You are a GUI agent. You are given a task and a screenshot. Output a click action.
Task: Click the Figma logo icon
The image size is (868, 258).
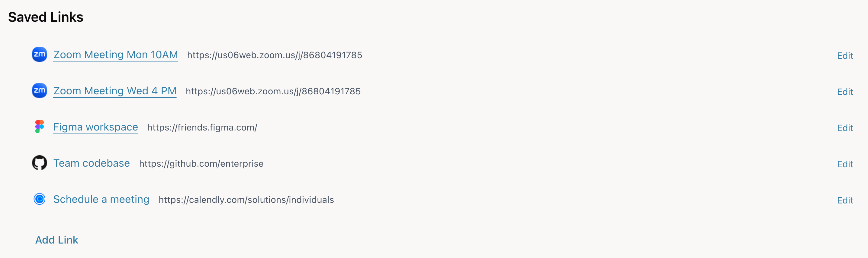click(40, 127)
